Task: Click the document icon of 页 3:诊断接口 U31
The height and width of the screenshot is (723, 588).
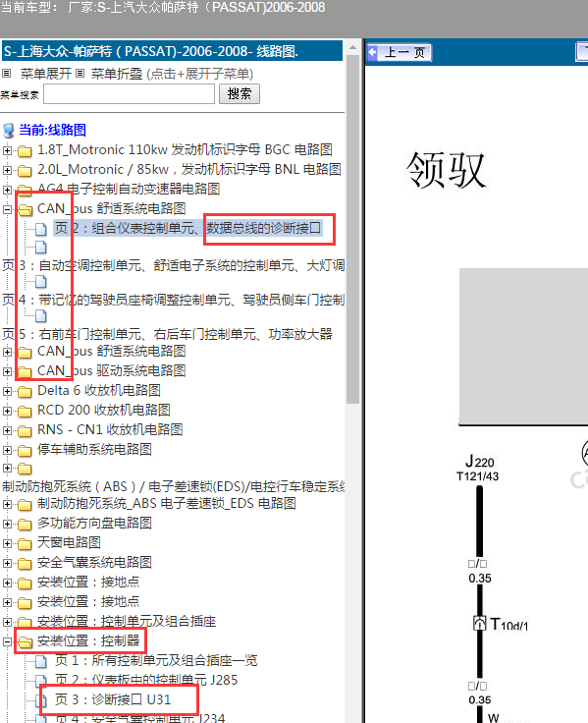Action: (x=41, y=700)
